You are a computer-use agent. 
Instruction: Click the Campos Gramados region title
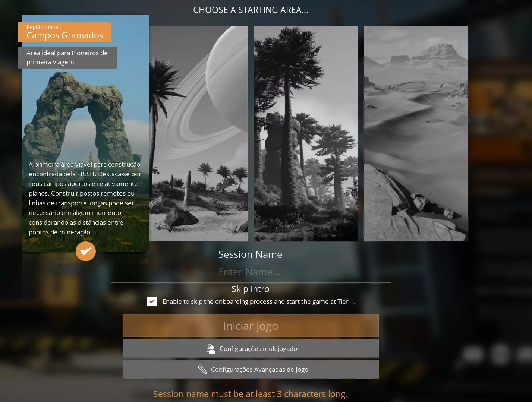(65, 35)
